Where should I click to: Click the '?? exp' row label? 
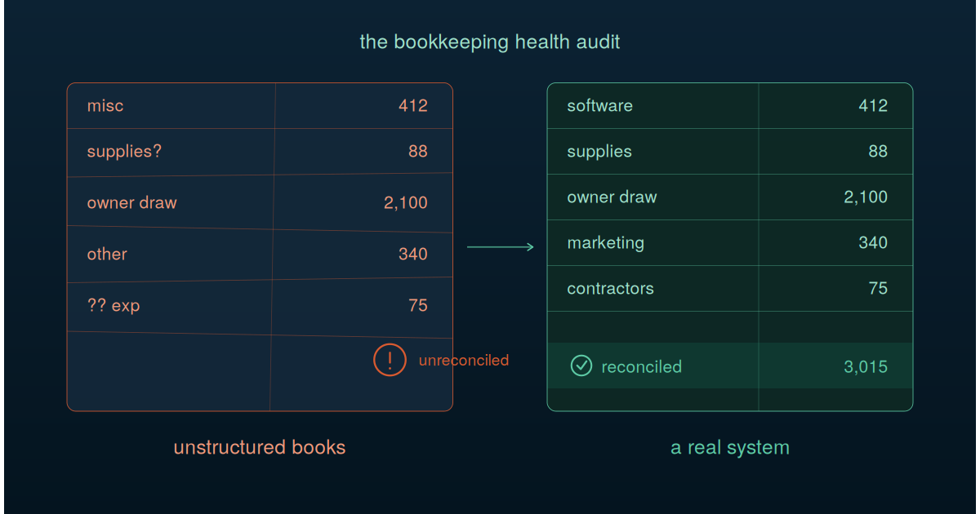coord(114,306)
